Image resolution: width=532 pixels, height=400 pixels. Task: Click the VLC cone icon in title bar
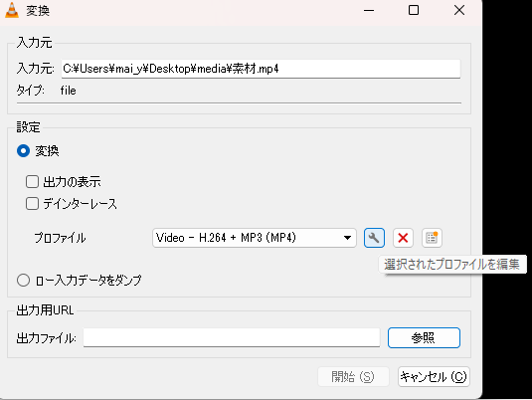(x=12, y=10)
